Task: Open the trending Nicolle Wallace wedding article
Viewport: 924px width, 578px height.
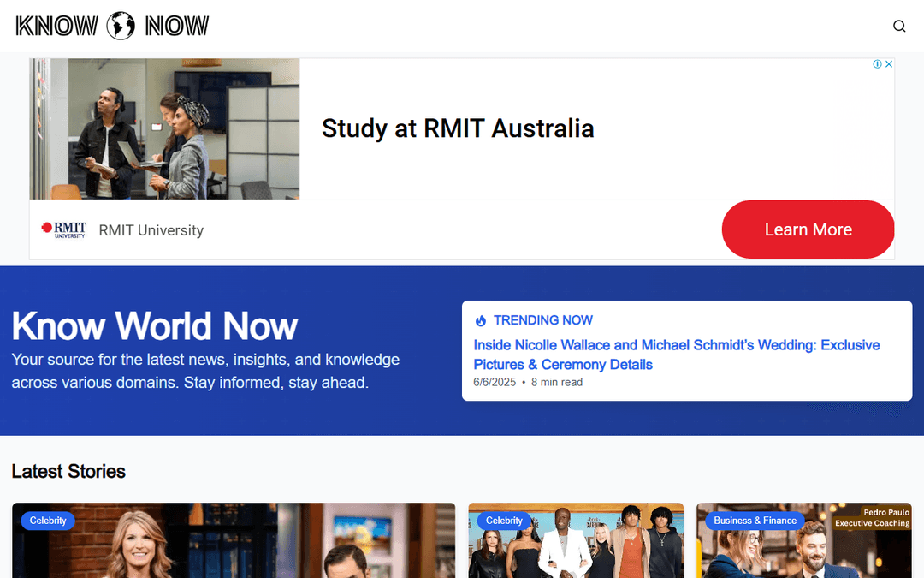Action: (x=676, y=355)
